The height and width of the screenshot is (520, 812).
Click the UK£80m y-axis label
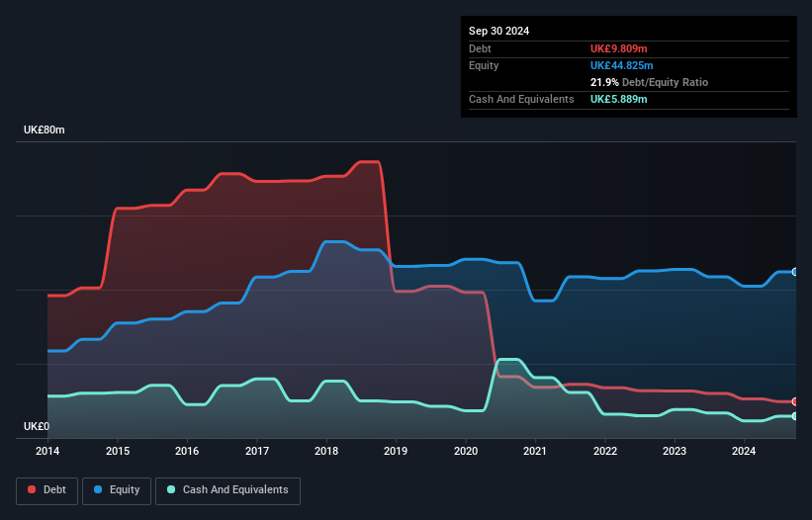(x=45, y=130)
